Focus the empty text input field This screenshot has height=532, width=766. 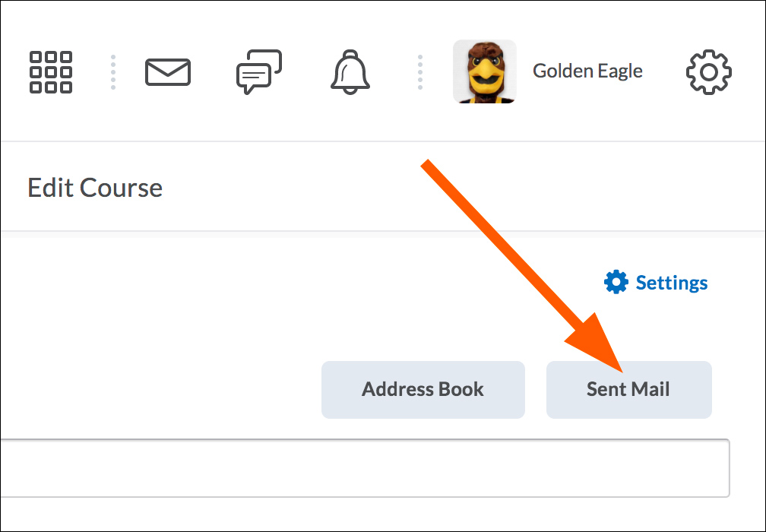365,467
